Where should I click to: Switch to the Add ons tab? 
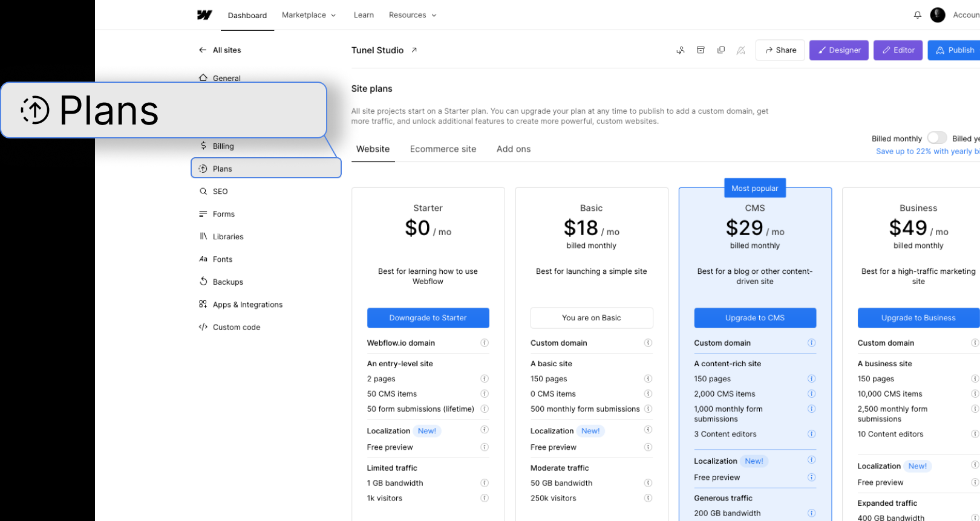(514, 149)
